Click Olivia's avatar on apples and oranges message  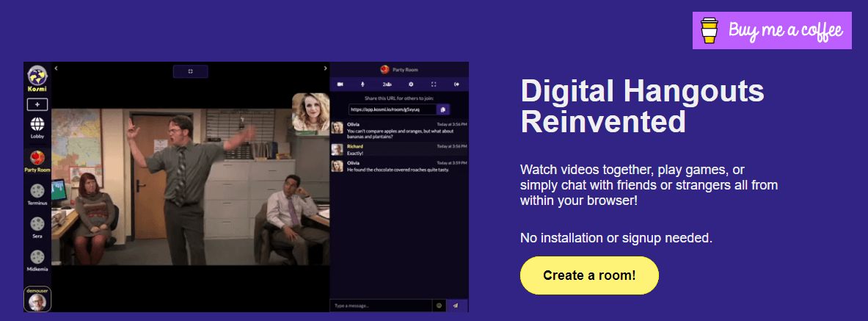[x=337, y=128]
